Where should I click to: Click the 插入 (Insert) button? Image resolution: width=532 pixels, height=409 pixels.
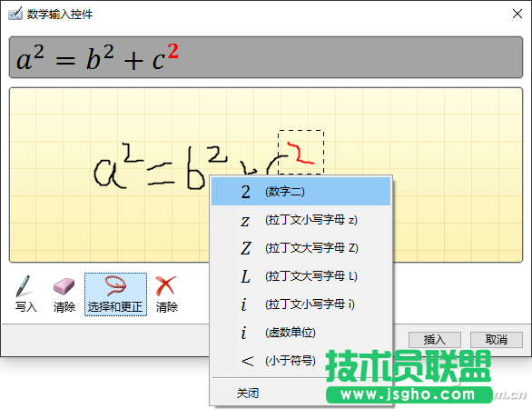[x=435, y=340]
